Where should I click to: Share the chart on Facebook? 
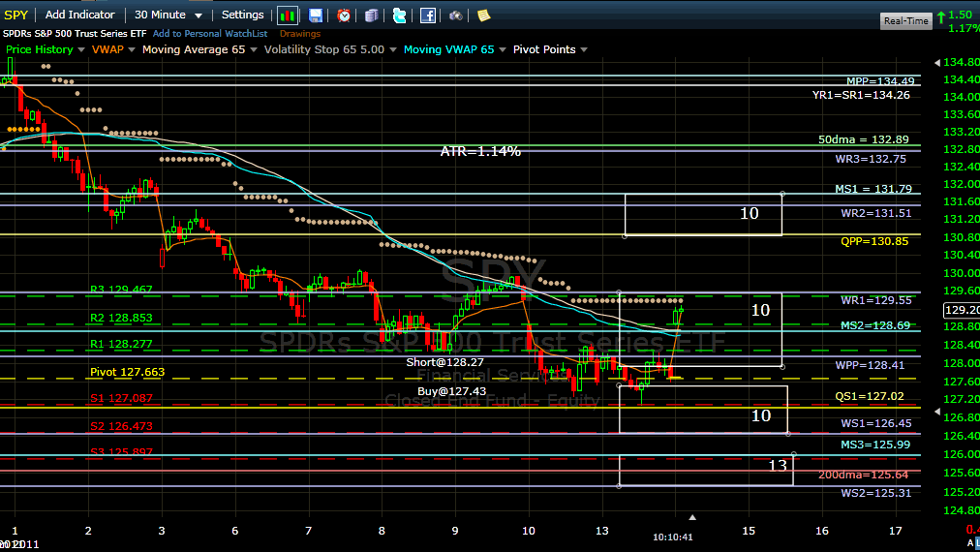pyautogui.click(x=427, y=15)
